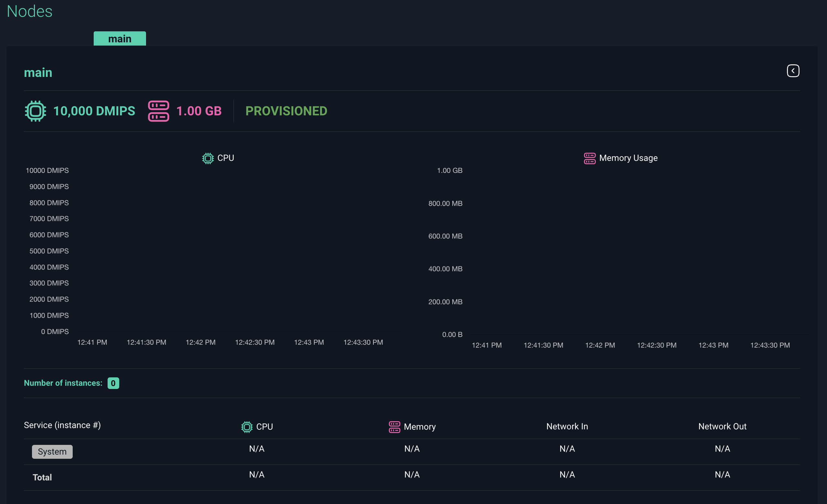This screenshot has height=504, width=827.
Task: Click the 12:42 PM marker on CPU chart
Action: click(200, 342)
